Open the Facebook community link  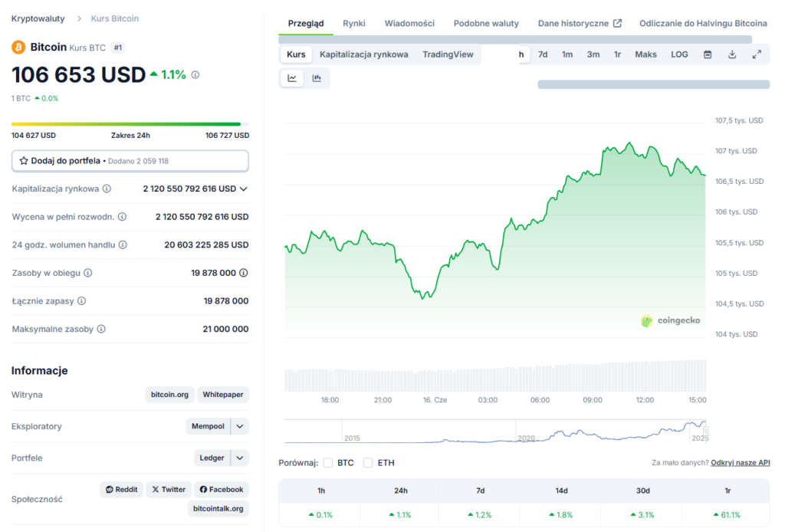(222, 490)
